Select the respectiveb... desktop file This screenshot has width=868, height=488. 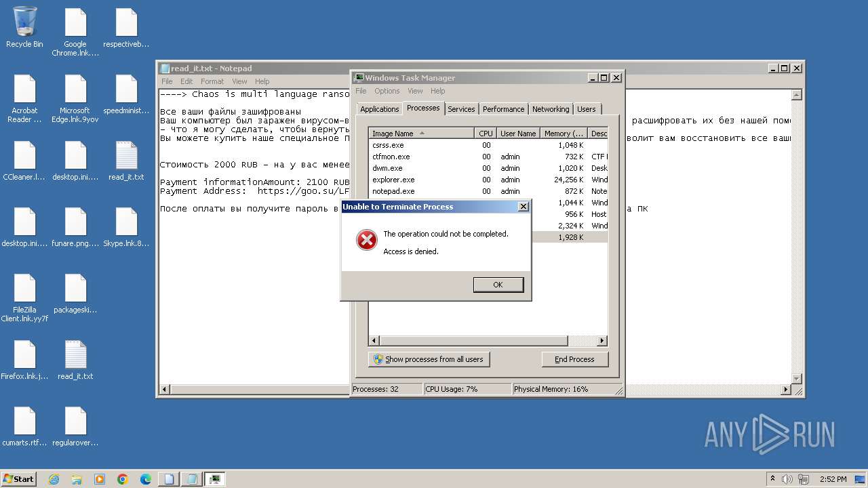(x=126, y=28)
